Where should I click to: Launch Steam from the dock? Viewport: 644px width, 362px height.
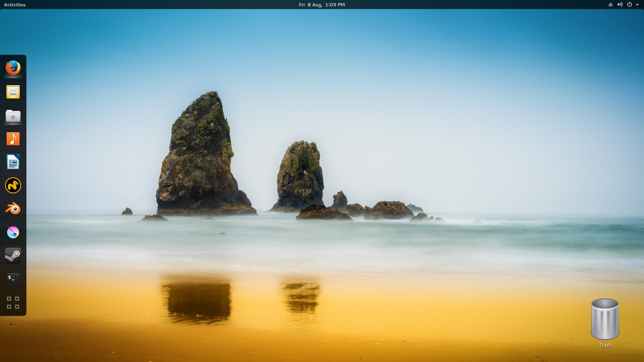13,256
